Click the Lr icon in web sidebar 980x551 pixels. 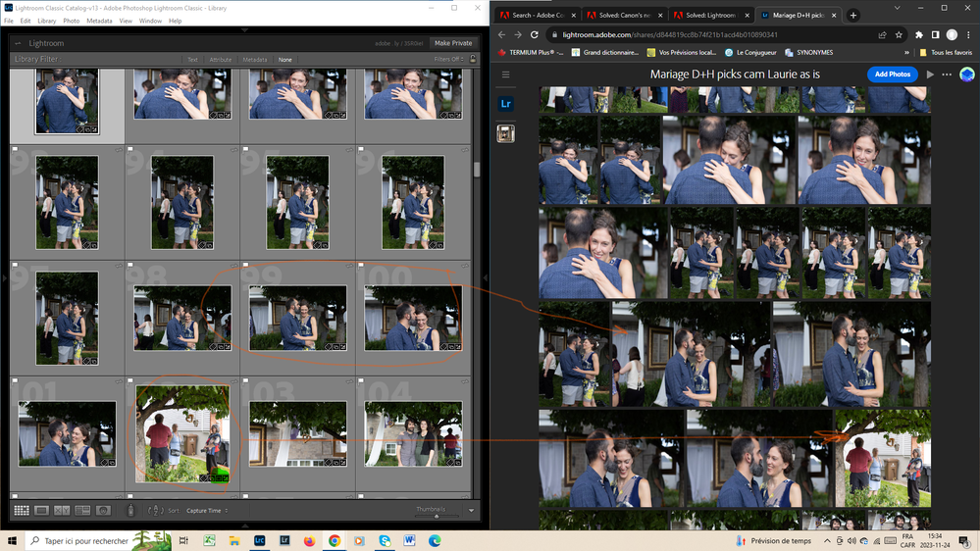(505, 104)
